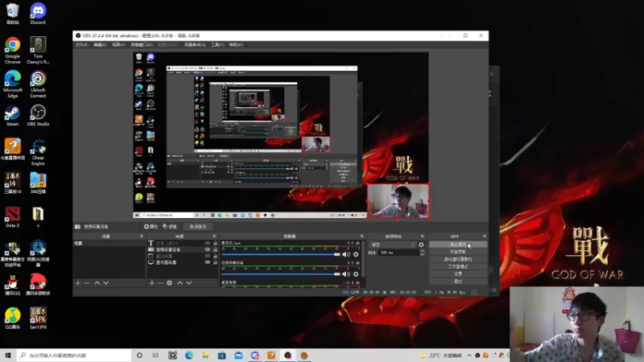Adjust 视频采集设备 audio volume slider

tap(281, 274)
